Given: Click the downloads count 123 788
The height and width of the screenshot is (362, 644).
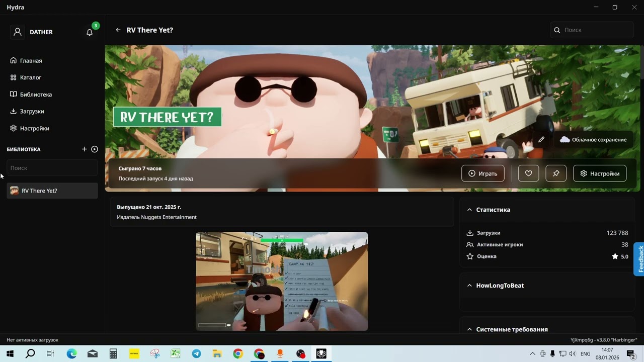Looking at the screenshot, I should click(617, 233).
